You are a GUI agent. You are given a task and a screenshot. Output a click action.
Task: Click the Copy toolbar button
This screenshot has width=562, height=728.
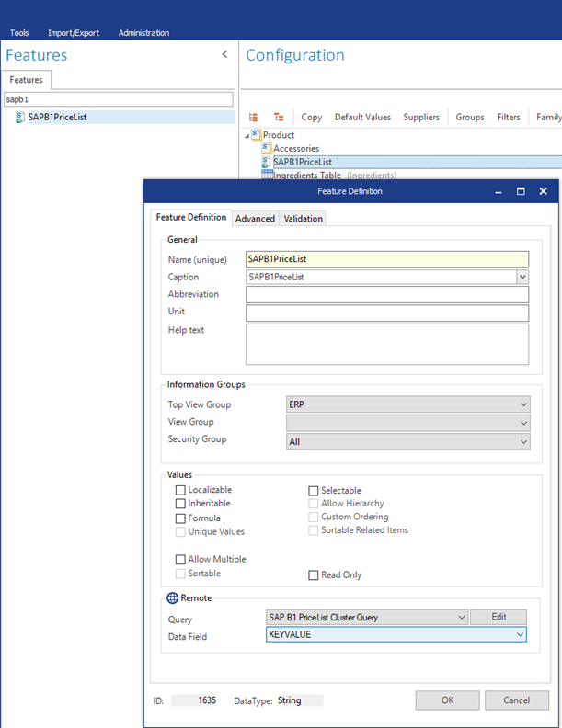coord(311,117)
